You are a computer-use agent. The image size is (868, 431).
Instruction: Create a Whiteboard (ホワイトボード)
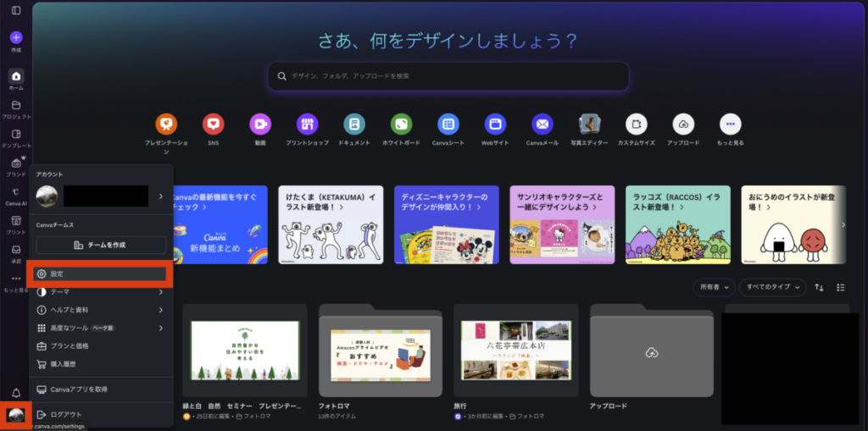coord(401,124)
